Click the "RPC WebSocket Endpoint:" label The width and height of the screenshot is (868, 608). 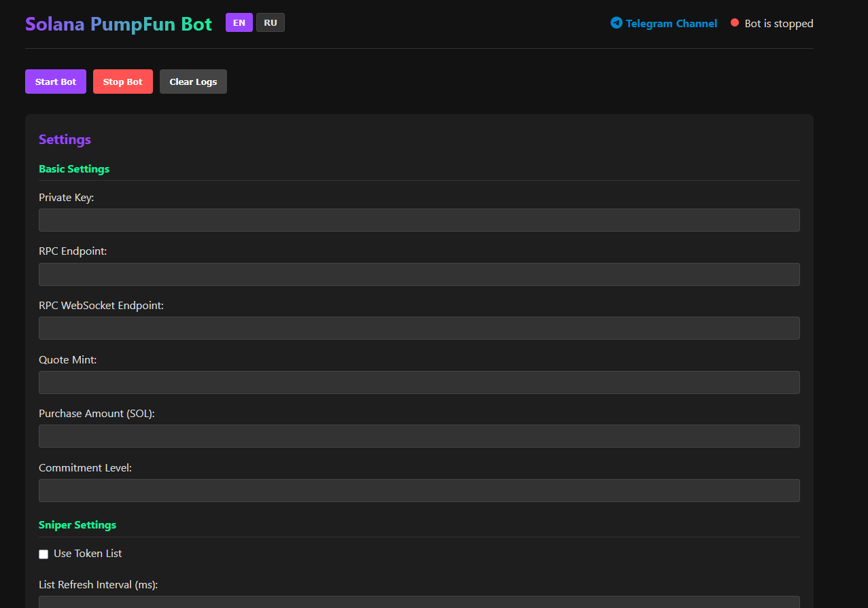click(101, 306)
